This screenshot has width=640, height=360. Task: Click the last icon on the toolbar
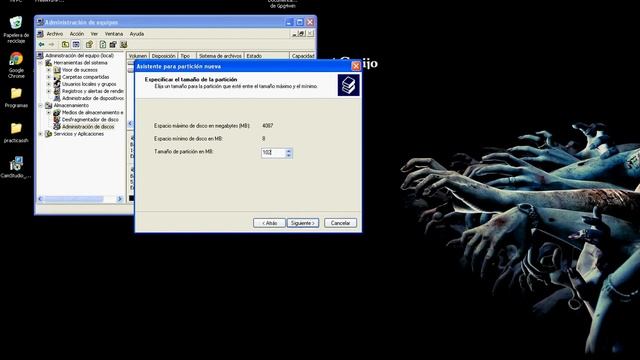tap(124, 44)
